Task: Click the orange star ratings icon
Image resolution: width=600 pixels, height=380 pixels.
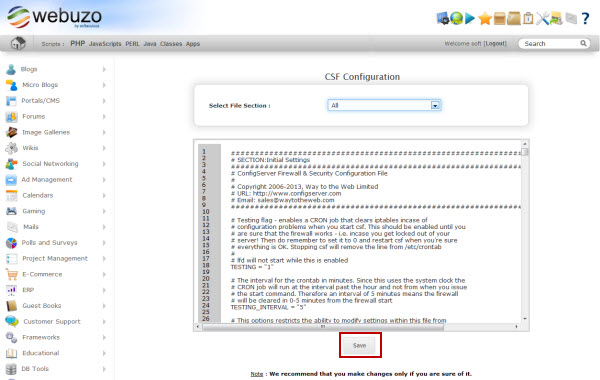Action: click(485, 18)
